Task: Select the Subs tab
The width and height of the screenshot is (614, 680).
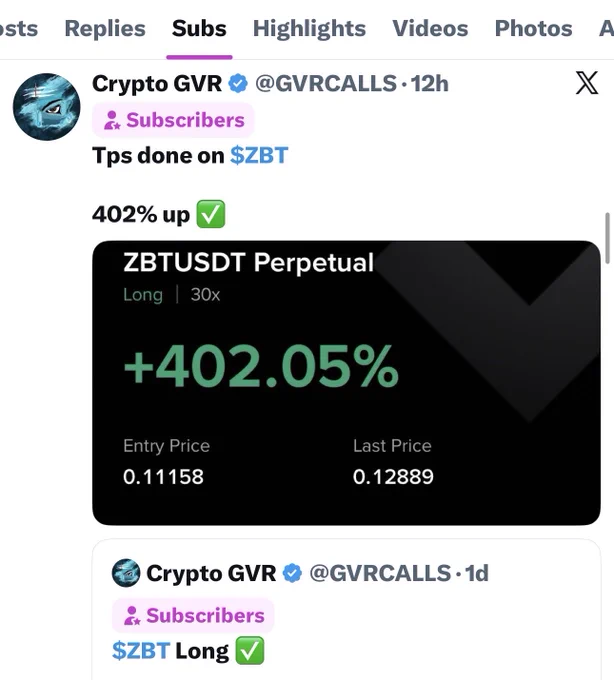Action: click(x=199, y=29)
